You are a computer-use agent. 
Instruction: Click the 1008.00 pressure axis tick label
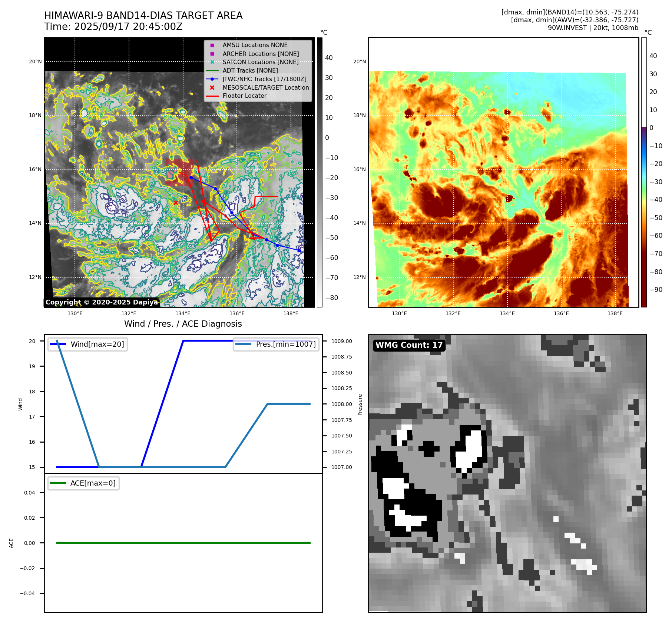342,404
